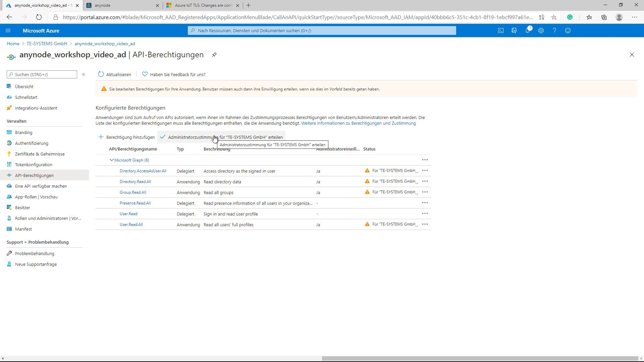Open browser settings and more menu
644x362 pixels.
(635, 17)
